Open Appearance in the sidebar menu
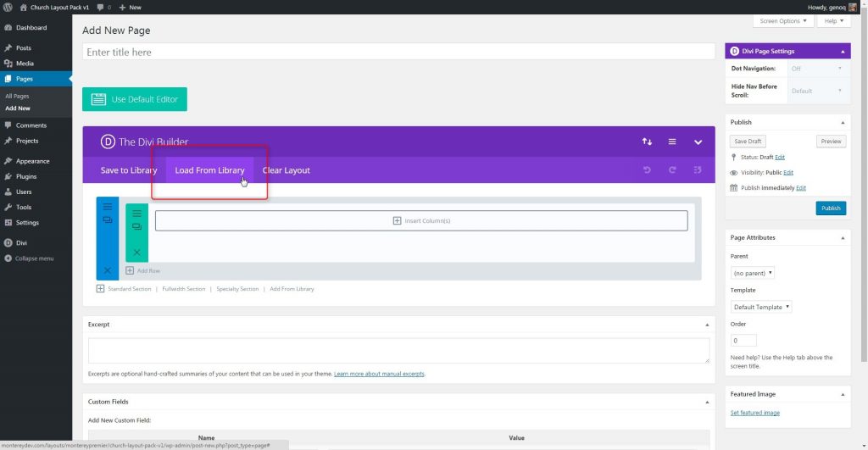The height and width of the screenshot is (450, 868). (32, 161)
